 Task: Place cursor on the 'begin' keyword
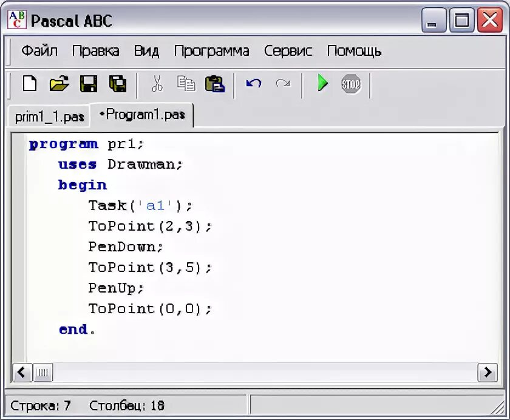click(83, 185)
